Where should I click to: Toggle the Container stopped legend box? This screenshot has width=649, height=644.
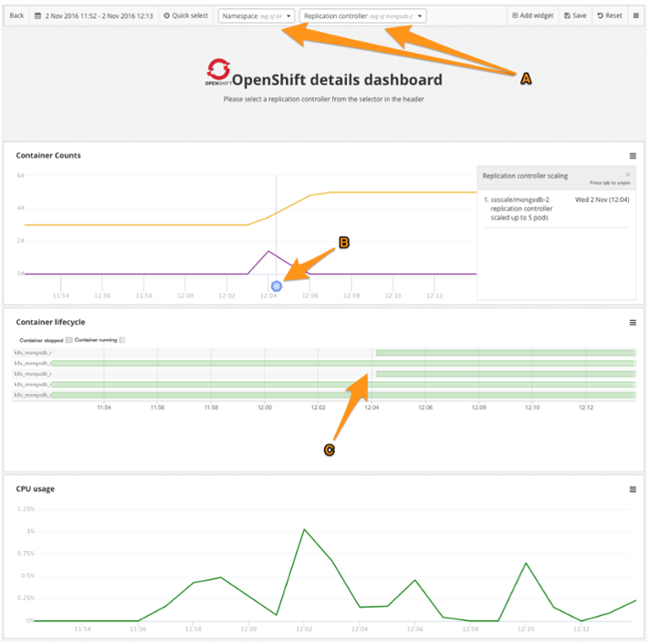click(69, 340)
